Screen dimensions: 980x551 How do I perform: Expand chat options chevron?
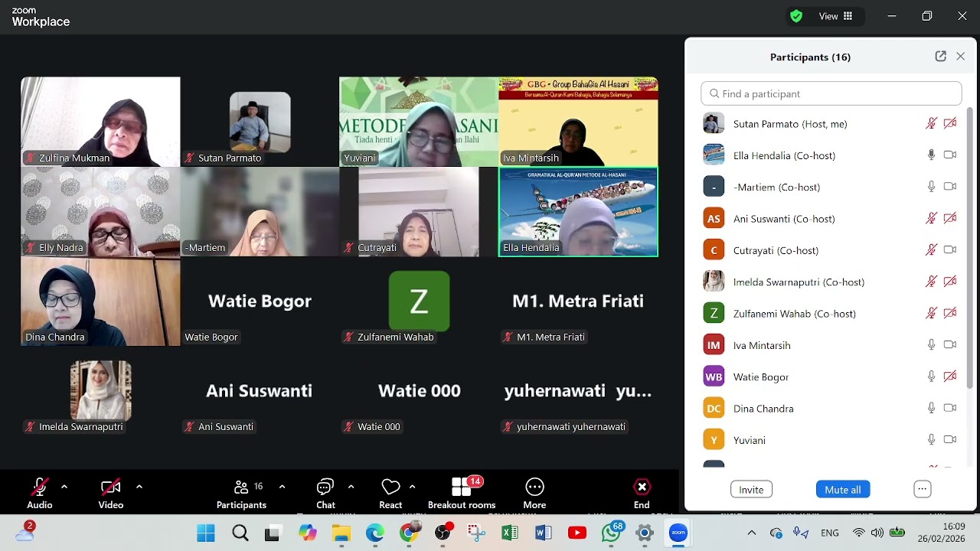click(351, 487)
